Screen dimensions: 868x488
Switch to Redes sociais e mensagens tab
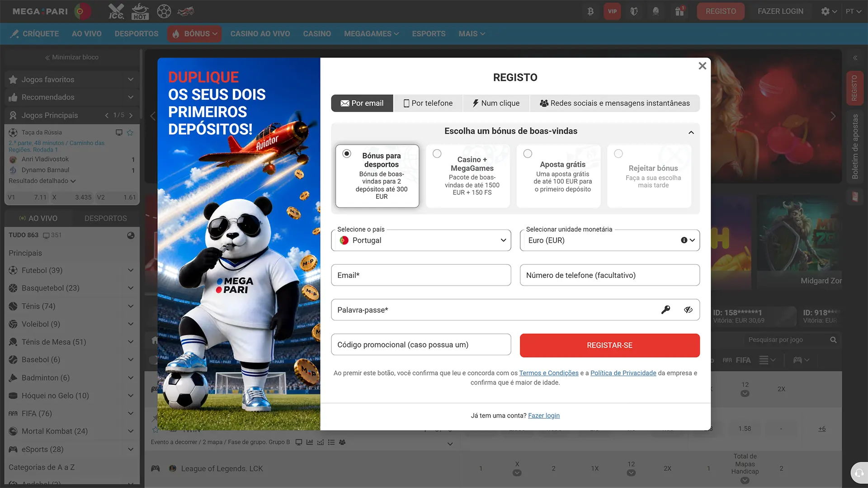[615, 103]
